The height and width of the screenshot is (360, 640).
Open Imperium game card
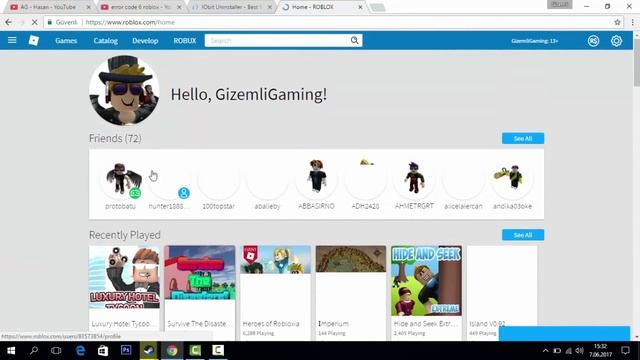point(351,292)
